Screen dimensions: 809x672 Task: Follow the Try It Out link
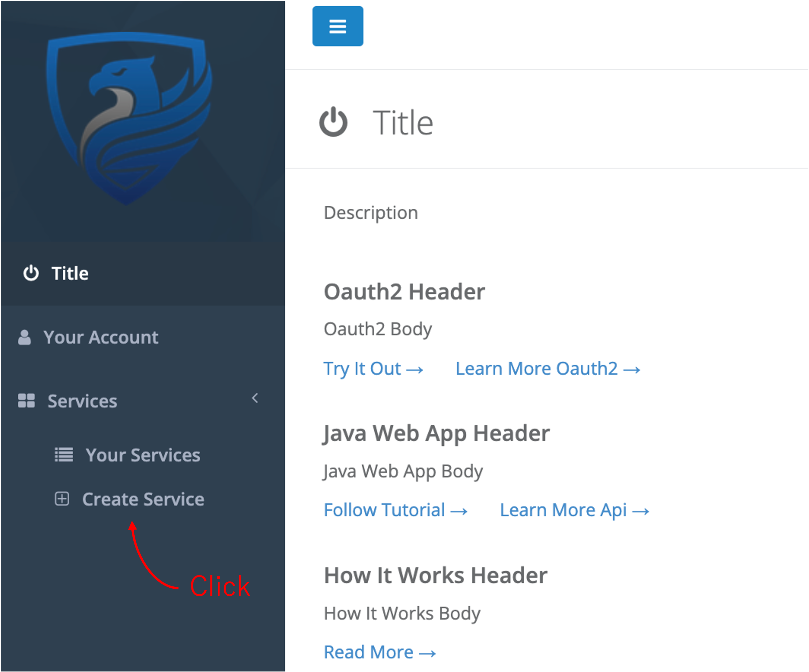[373, 369]
